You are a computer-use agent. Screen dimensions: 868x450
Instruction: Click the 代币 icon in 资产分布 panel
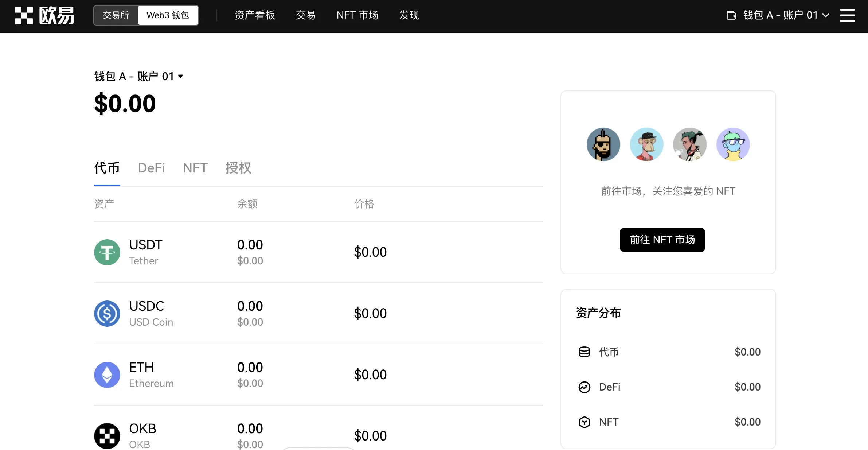pyautogui.click(x=584, y=352)
